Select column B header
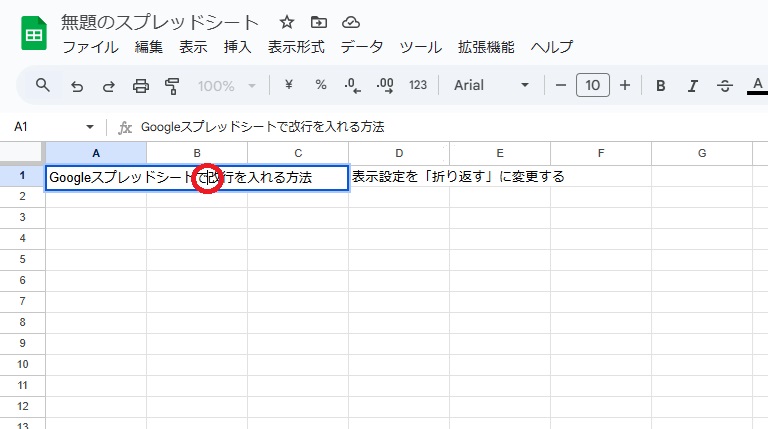 (x=197, y=153)
